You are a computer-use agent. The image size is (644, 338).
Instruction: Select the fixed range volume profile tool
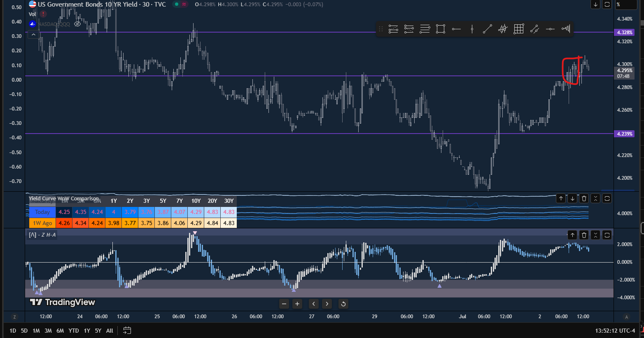click(566, 29)
